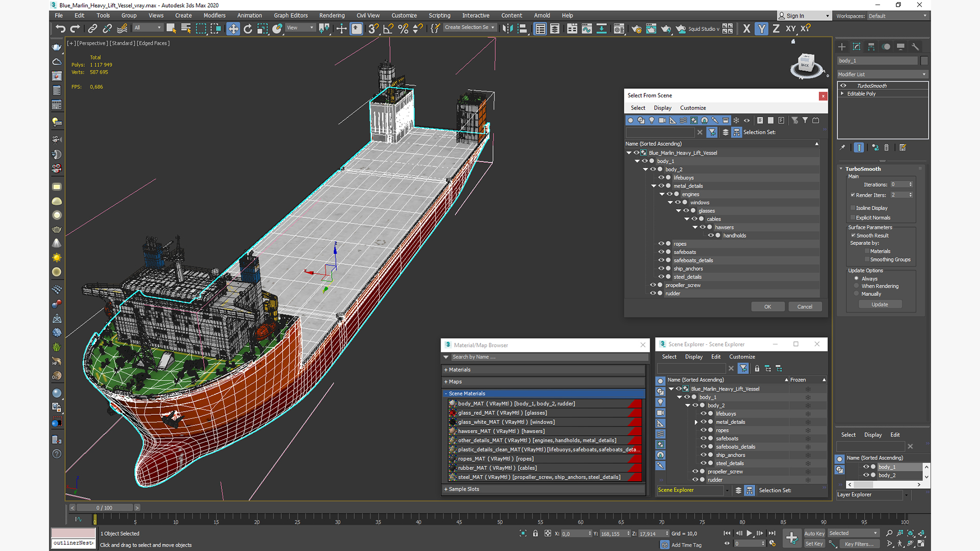
Task: Click the Select Link chain icon
Action: coord(92,29)
